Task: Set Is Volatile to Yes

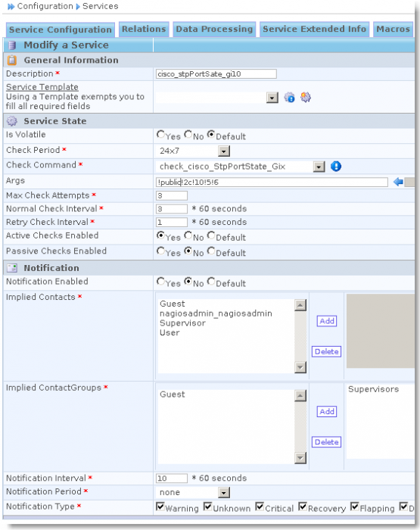Action: (x=160, y=135)
